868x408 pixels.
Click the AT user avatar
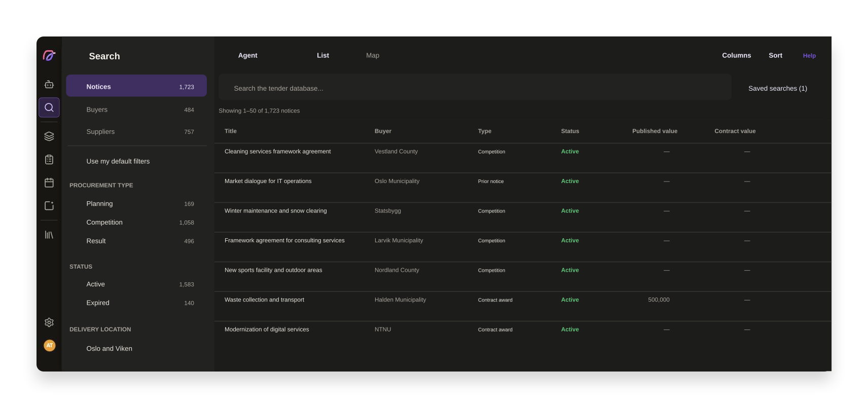[x=50, y=346]
